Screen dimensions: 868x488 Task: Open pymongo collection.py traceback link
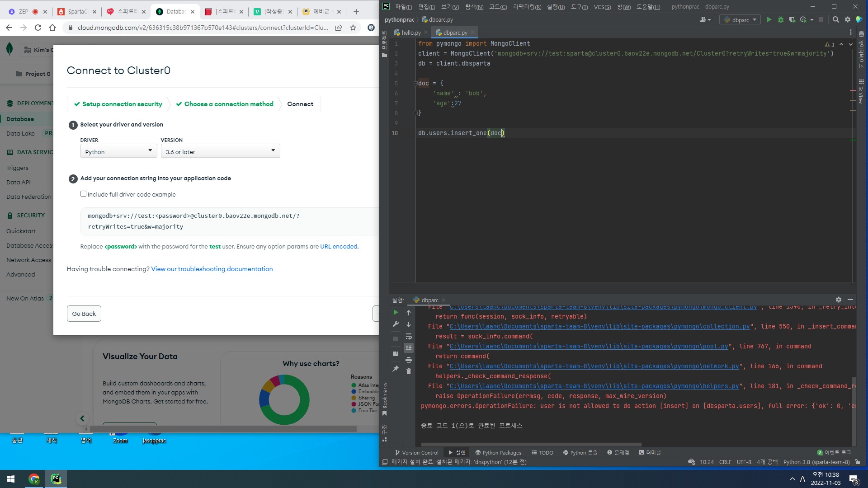[600, 326]
